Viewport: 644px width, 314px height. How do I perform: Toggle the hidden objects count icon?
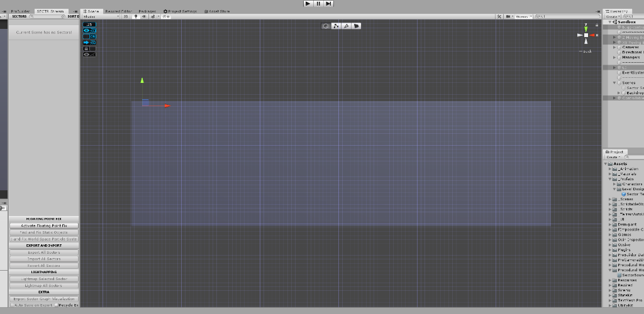pos(166,16)
